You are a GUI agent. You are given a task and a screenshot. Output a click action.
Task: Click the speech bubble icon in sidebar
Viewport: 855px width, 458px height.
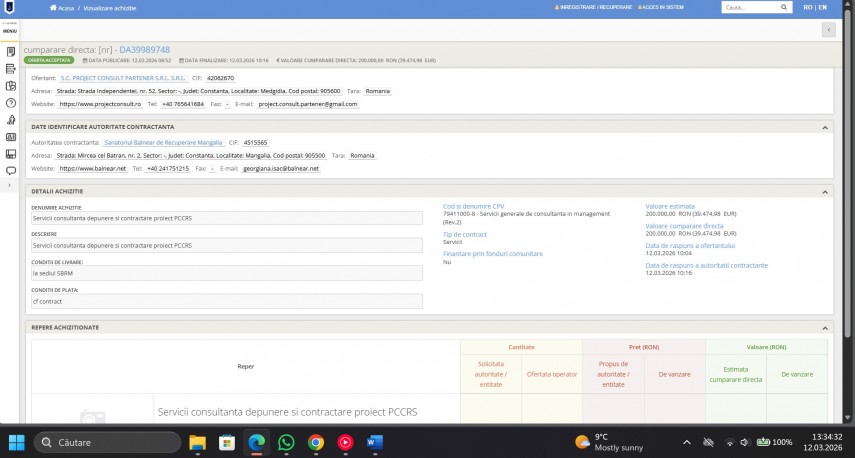tap(10, 170)
